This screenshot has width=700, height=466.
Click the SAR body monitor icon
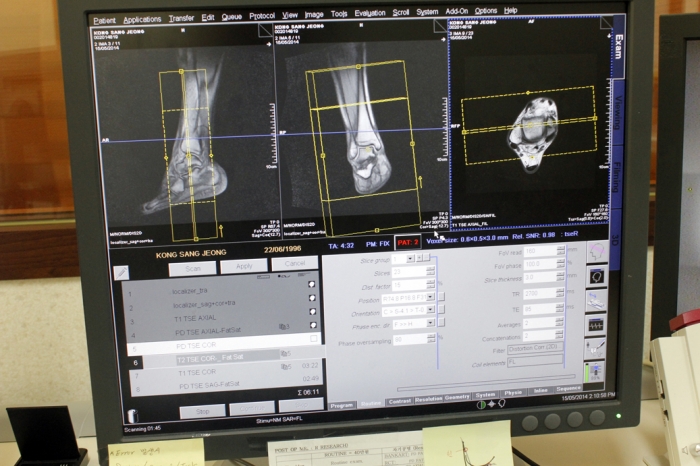click(x=595, y=372)
